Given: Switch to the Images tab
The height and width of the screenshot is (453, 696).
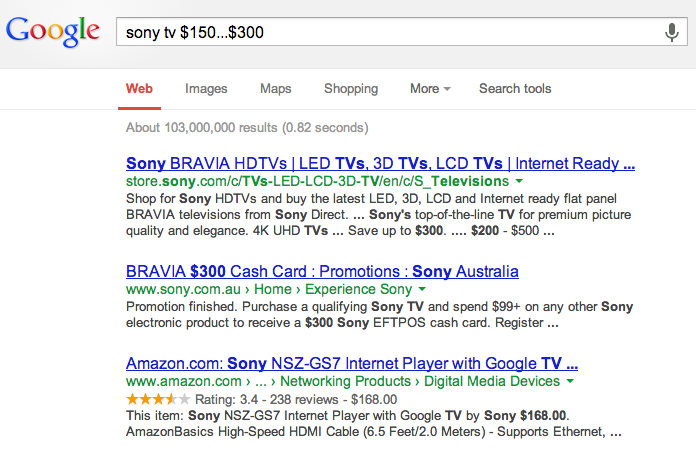Looking at the screenshot, I should [x=206, y=89].
